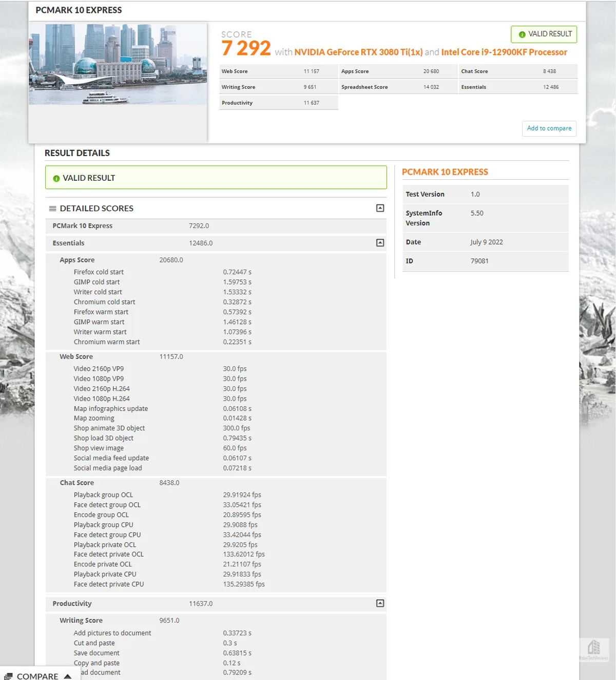Click the Compare panel stack icon
The image size is (616, 680).
[8, 676]
